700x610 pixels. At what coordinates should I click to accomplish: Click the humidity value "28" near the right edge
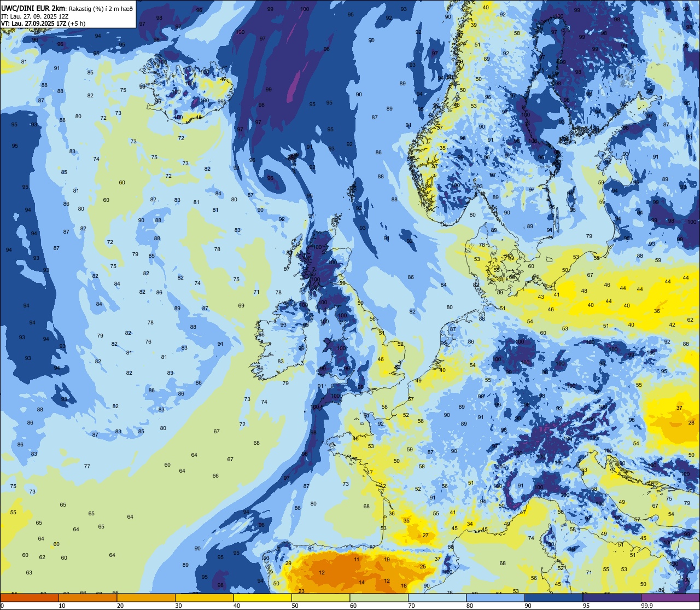click(x=691, y=423)
